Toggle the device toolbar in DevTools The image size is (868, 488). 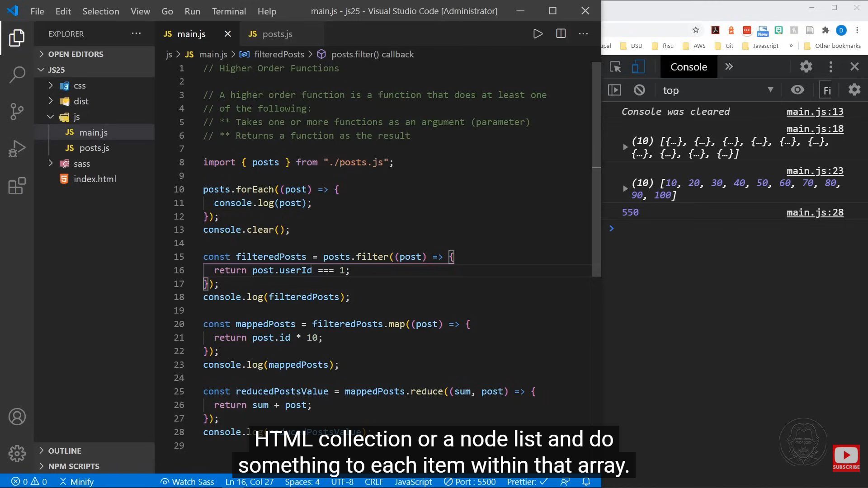(x=638, y=67)
